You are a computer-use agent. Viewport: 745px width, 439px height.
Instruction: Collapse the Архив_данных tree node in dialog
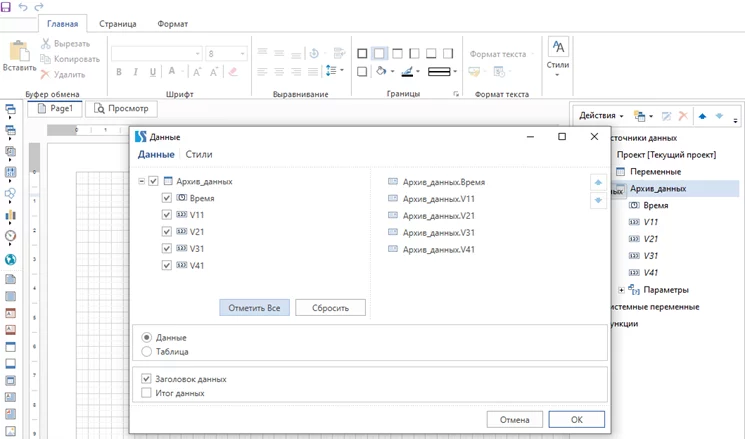(x=141, y=182)
